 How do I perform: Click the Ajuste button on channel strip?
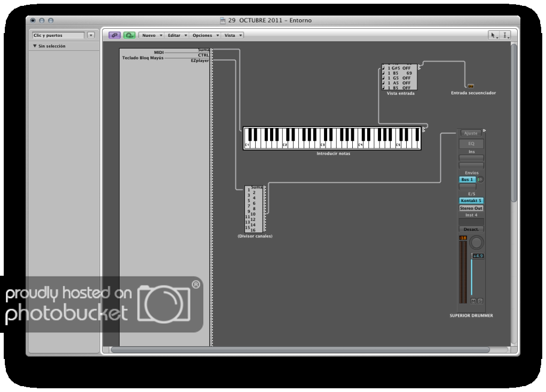471,133
